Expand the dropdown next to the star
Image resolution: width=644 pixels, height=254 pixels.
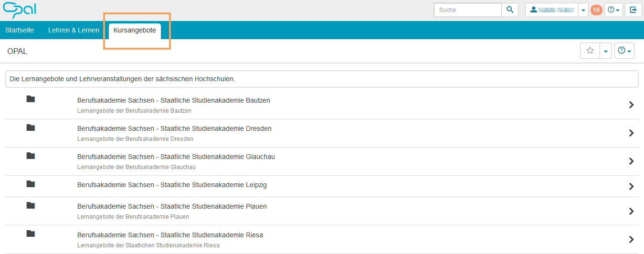coord(606,51)
